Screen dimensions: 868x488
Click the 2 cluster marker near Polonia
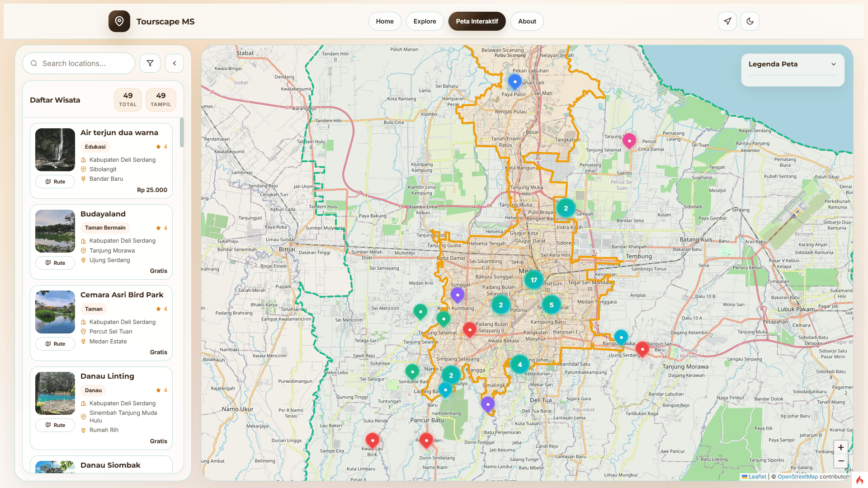coord(501,305)
